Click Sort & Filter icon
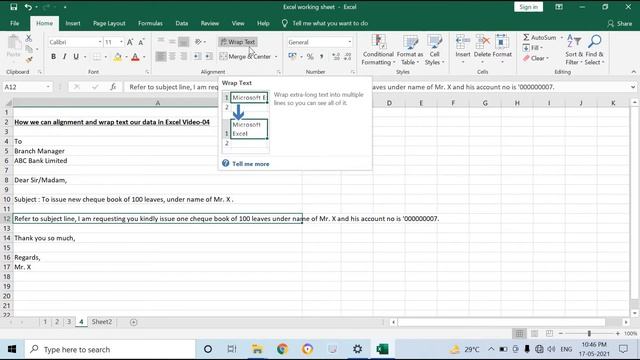 coord(574,50)
